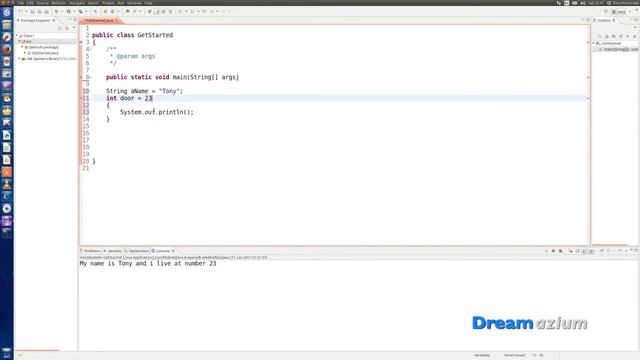
Task: Select the Package Explorer tab
Action: [x=36, y=20]
